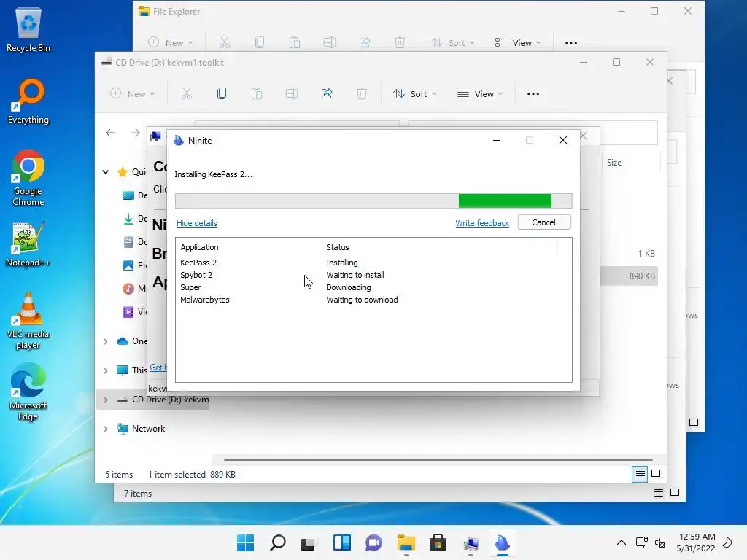Open See more menu in rear File Explorer

pos(570,43)
